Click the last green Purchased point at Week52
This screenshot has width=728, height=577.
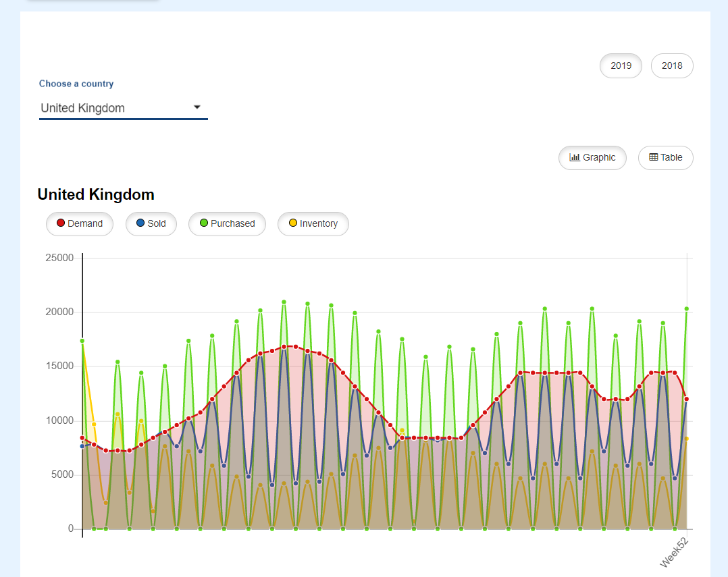point(687,309)
